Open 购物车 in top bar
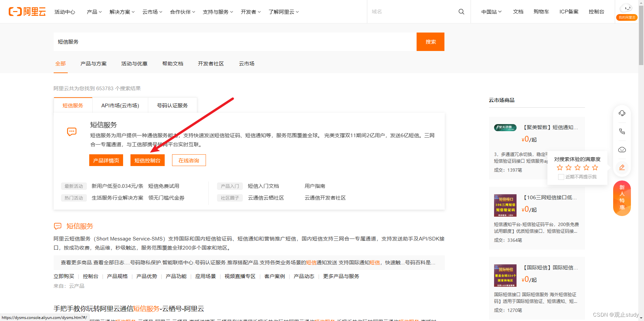The image size is (644, 321). [541, 12]
